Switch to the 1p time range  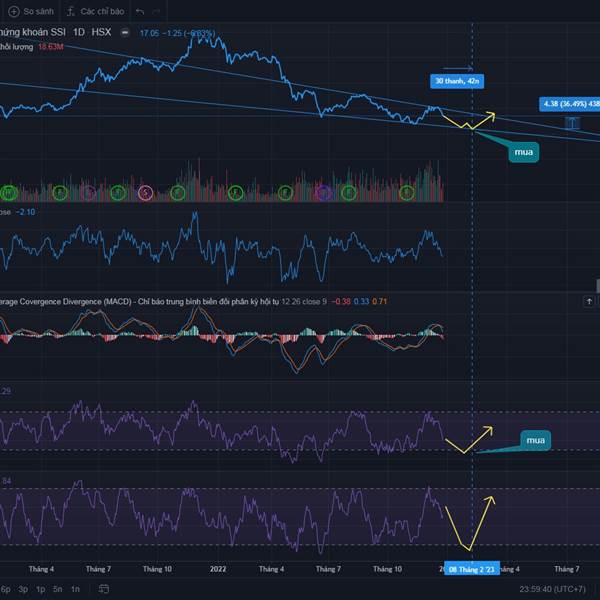point(40,589)
